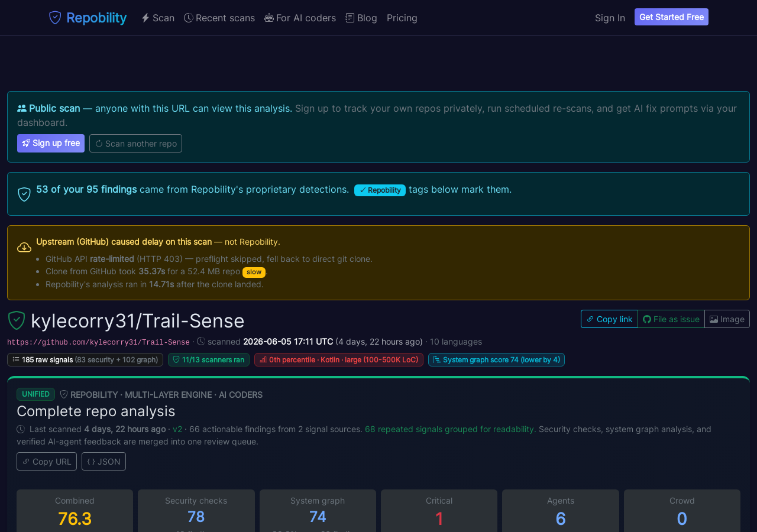Screen dimensions: 757x532
Task: Click the File as issue button
Action: point(671,319)
